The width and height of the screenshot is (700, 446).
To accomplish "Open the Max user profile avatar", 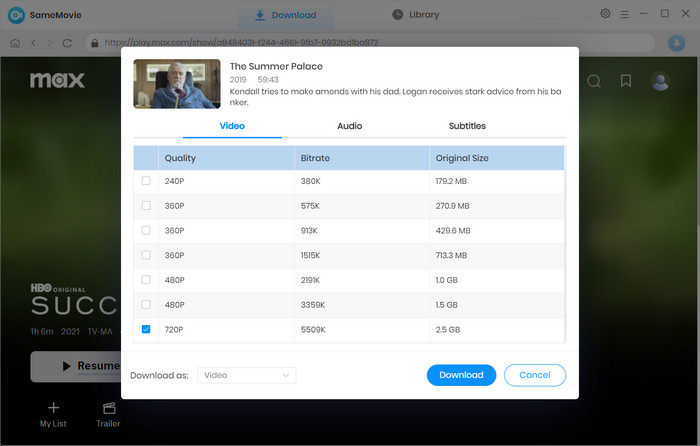I will click(660, 81).
